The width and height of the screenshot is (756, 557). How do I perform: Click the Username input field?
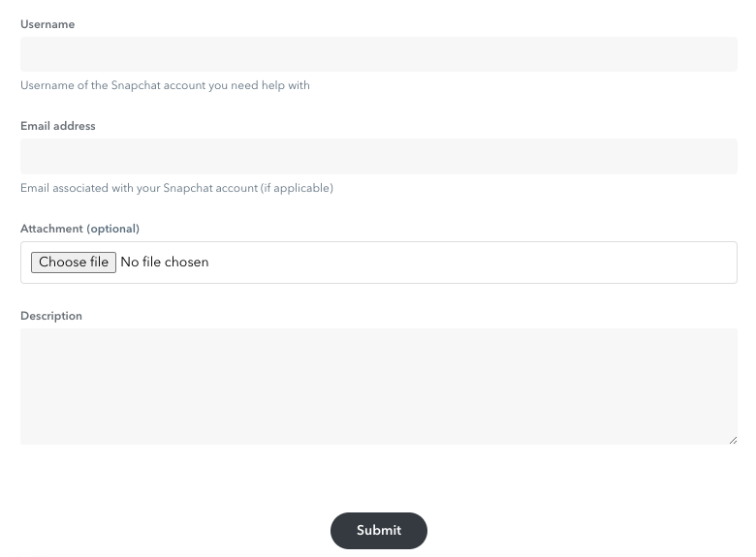(378, 54)
